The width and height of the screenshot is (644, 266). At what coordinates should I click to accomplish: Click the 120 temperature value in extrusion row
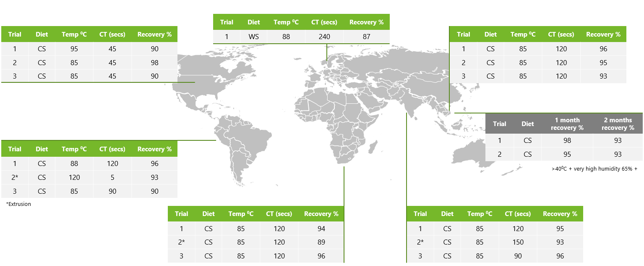coord(74,177)
